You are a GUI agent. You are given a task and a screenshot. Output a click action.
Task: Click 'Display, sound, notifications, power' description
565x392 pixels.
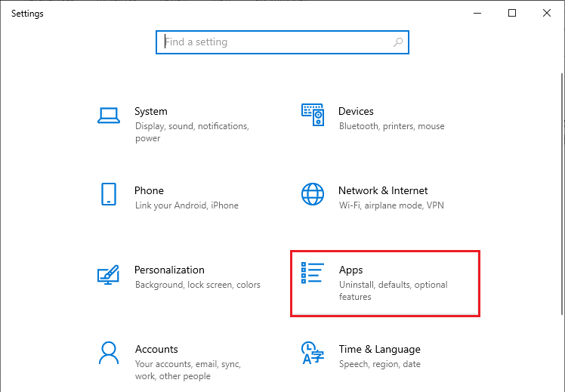pyautogui.click(x=192, y=132)
